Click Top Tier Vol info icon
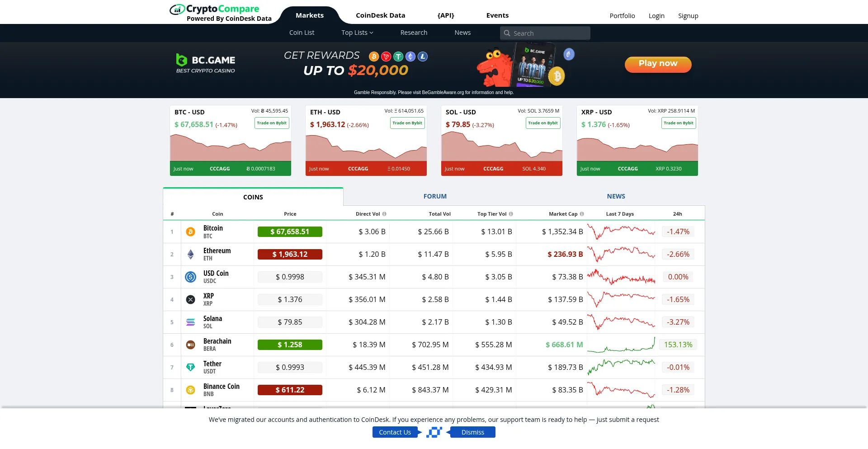The width and height of the screenshot is (868, 449). click(511, 214)
